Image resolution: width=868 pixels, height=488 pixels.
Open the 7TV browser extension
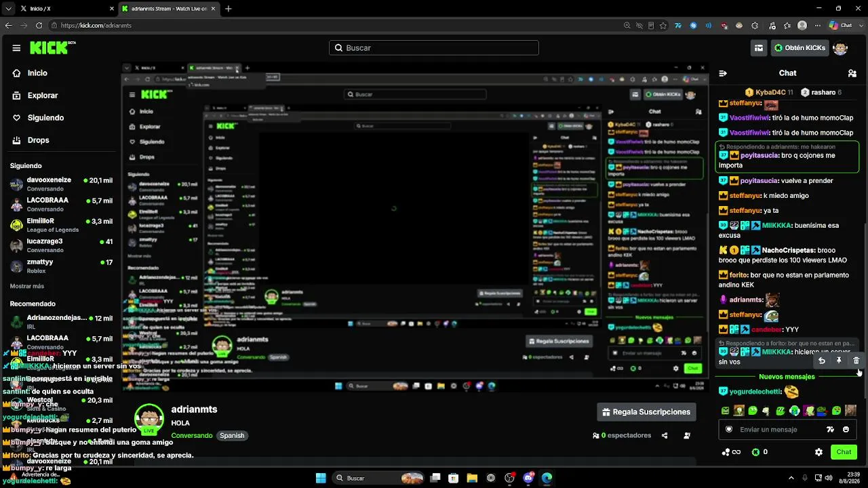click(678, 26)
